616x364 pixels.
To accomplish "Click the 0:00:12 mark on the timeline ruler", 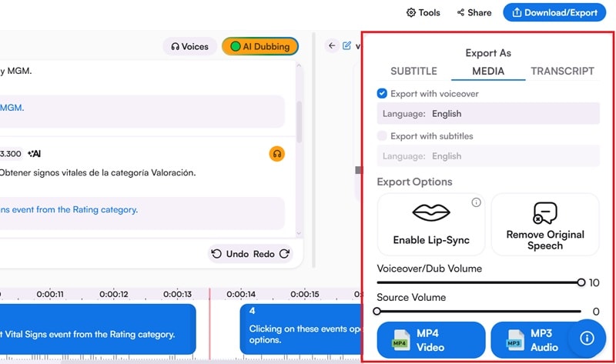I will click(113, 294).
